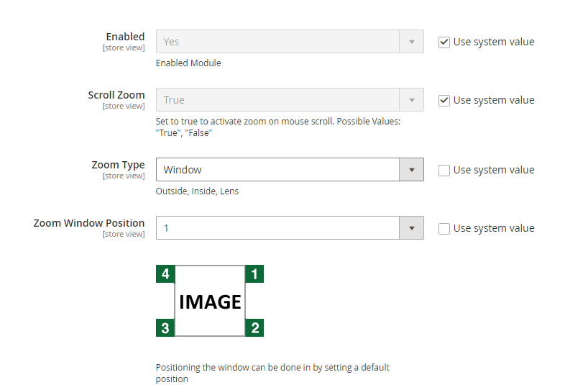The width and height of the screenshot is (588, 385).
Task: Click the disabled Scroll Zoom dropdown
Action: point(289,100)
